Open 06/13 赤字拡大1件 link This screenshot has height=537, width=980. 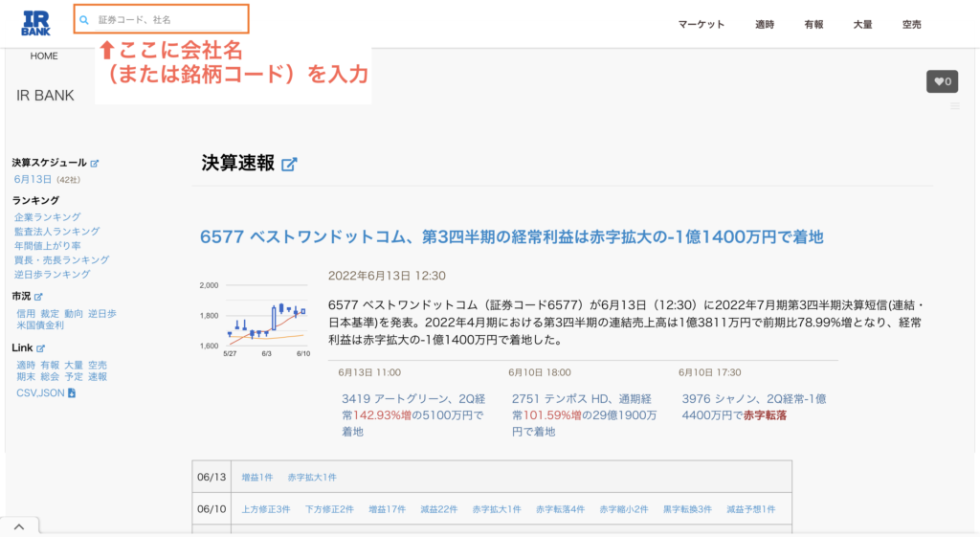coord(312,477)
